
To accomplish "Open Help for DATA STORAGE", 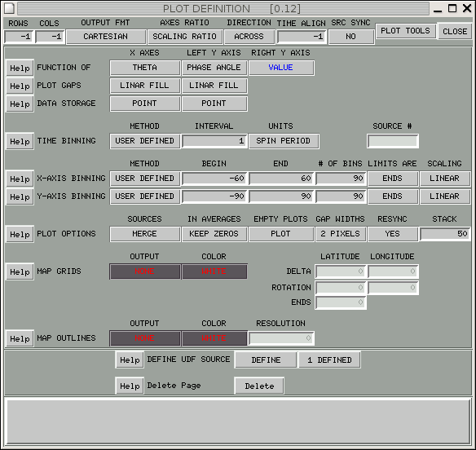I will click(20, 104).
